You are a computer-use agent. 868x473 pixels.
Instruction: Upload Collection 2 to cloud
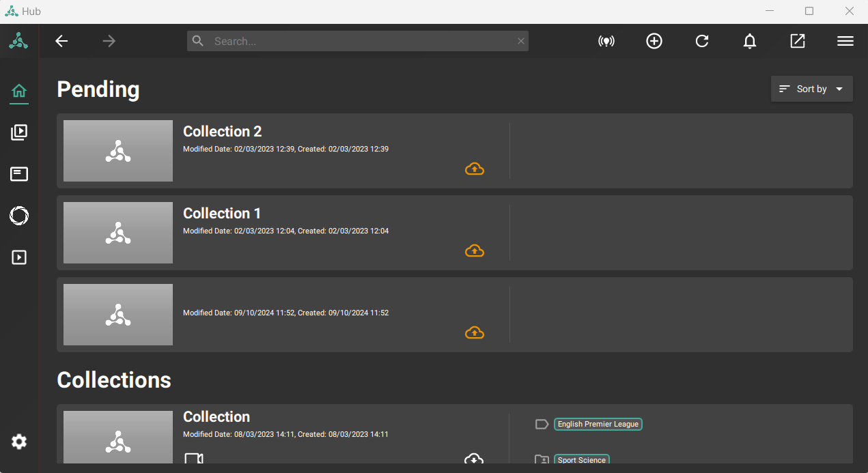pos(475,169)
